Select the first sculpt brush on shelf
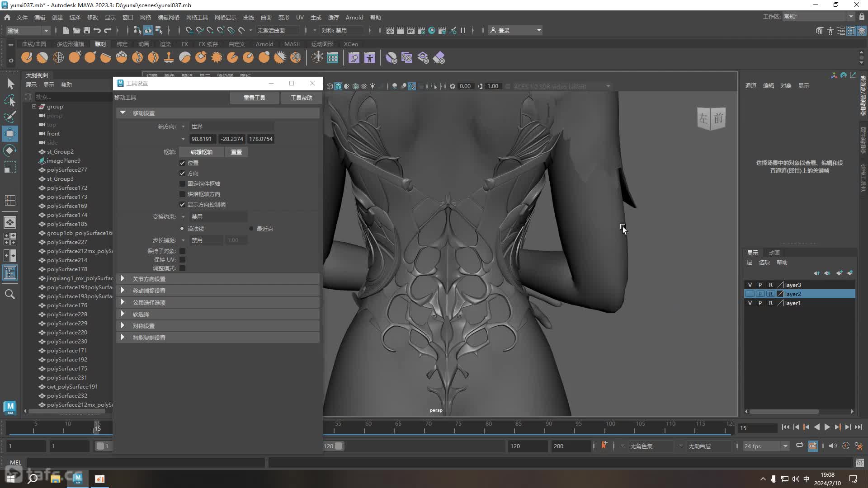 pyautogui.click(x=27, y=57)
